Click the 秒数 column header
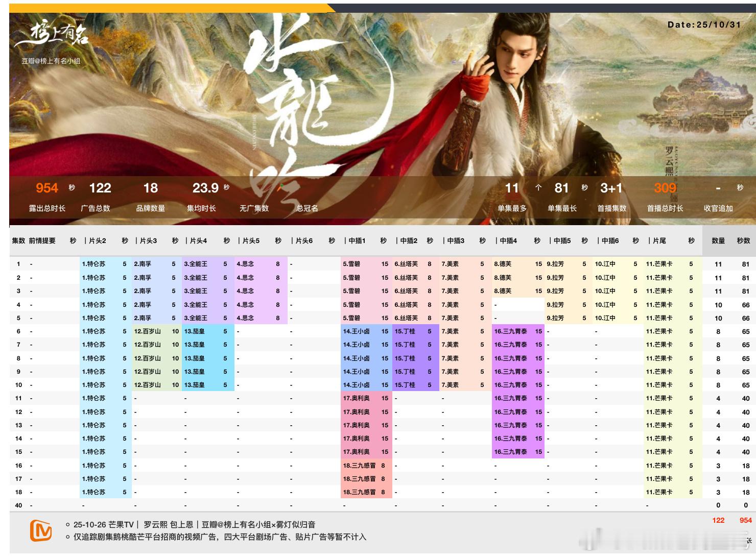The image size is (756, 558). (x=743, y=240)
